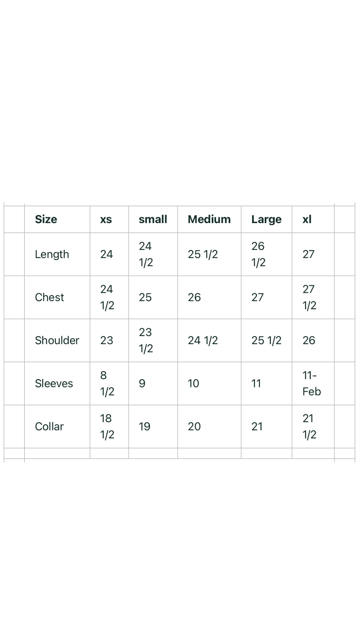Screen dimensions: 362x644
Task: Click the Medium sleeves value '10'
Action: coord(193,383)
